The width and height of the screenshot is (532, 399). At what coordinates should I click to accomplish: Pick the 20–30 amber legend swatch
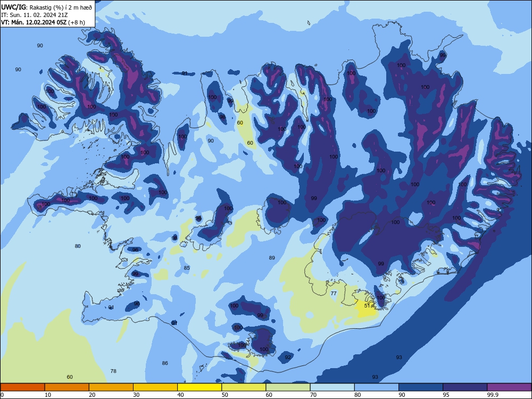(x=111, y=387)
